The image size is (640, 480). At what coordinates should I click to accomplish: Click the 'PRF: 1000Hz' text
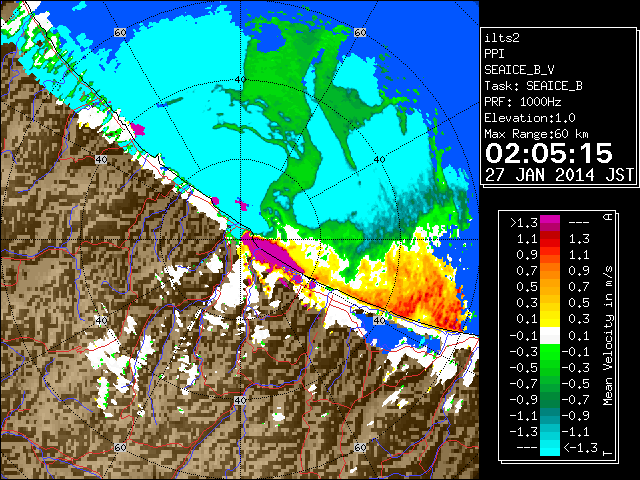(523, 102)
